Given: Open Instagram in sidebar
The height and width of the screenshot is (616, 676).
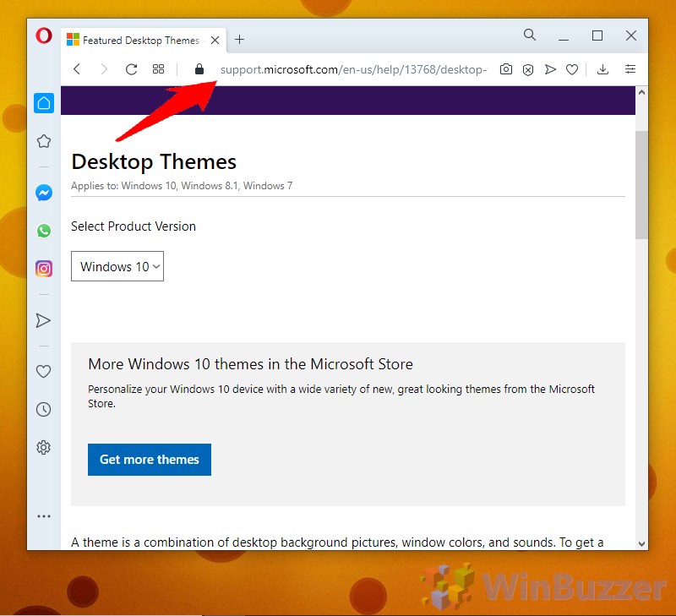Looking at the screenshot, I should point(44,269).
